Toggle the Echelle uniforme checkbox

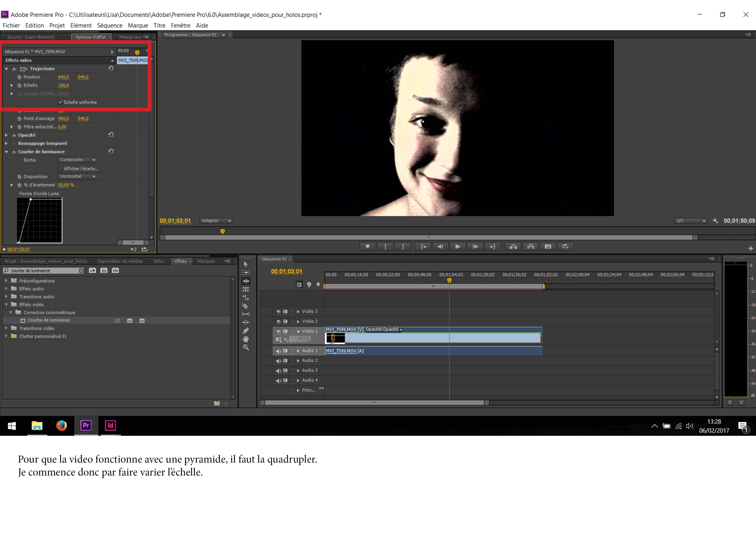pos(60,102)
